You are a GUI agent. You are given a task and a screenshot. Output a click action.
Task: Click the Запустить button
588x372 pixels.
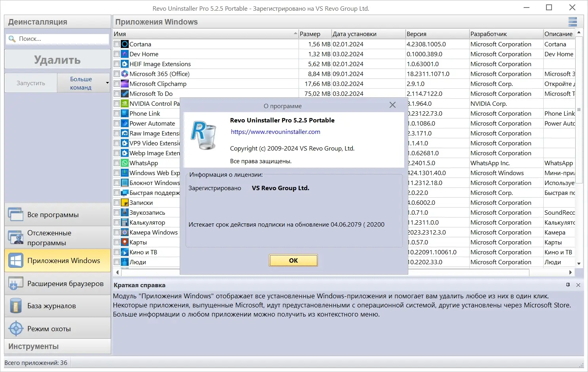pyautogui.click(x=31, y=83)
